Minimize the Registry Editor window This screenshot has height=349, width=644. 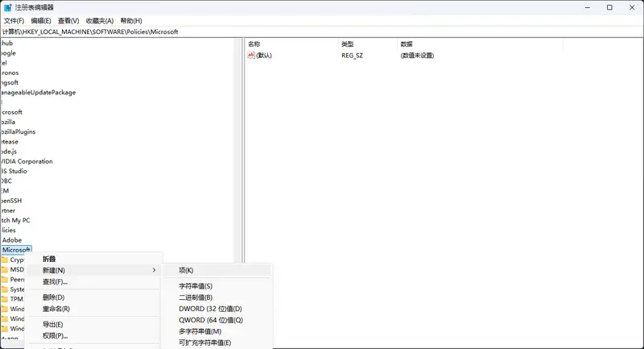click(x=588, y=7)
